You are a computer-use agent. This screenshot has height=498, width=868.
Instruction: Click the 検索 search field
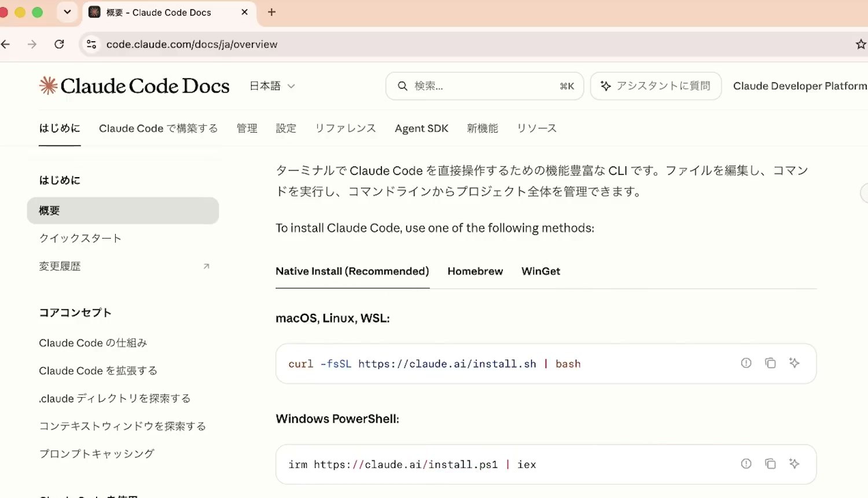485,86
